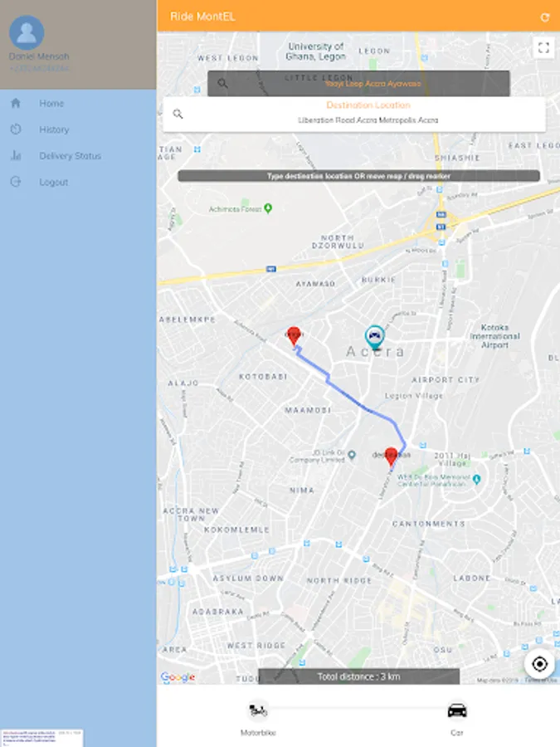Click the destination hint instruction banner
Viewport: 560px width, 747px height.
[358, 176]
